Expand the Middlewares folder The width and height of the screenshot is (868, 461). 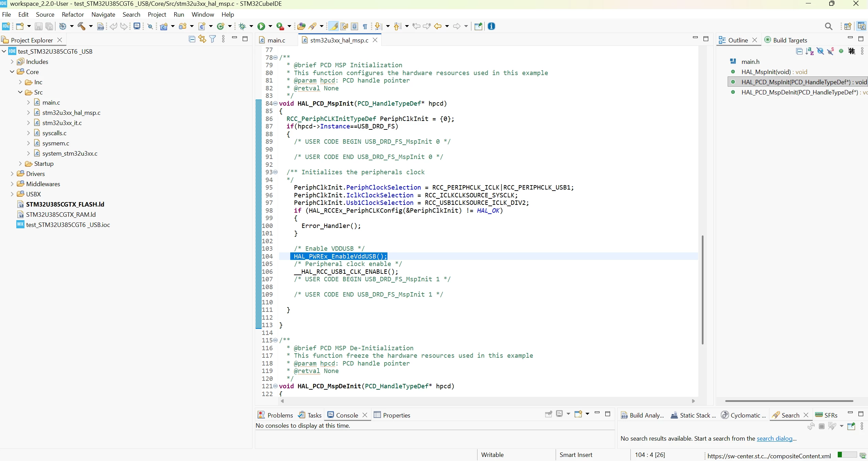tap(12, 184)
